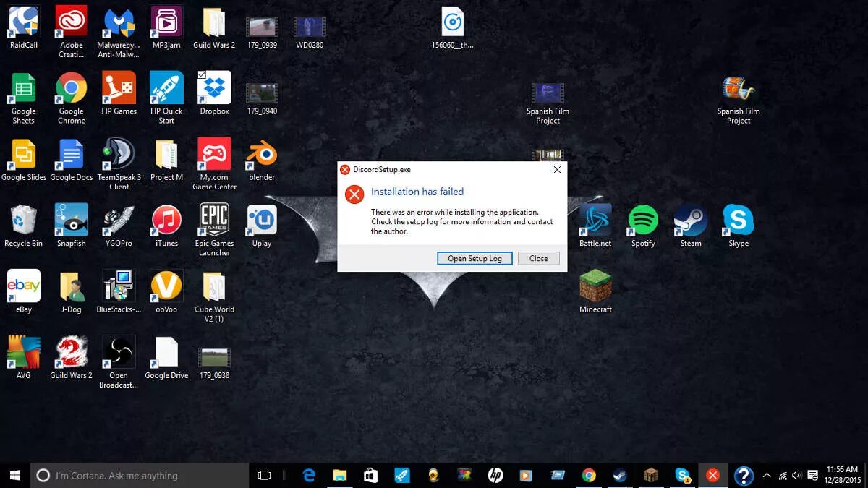Viewport: 868px width, 488px height.
Task: Select the YGOPro shortcut
Action: coord(119,226)
